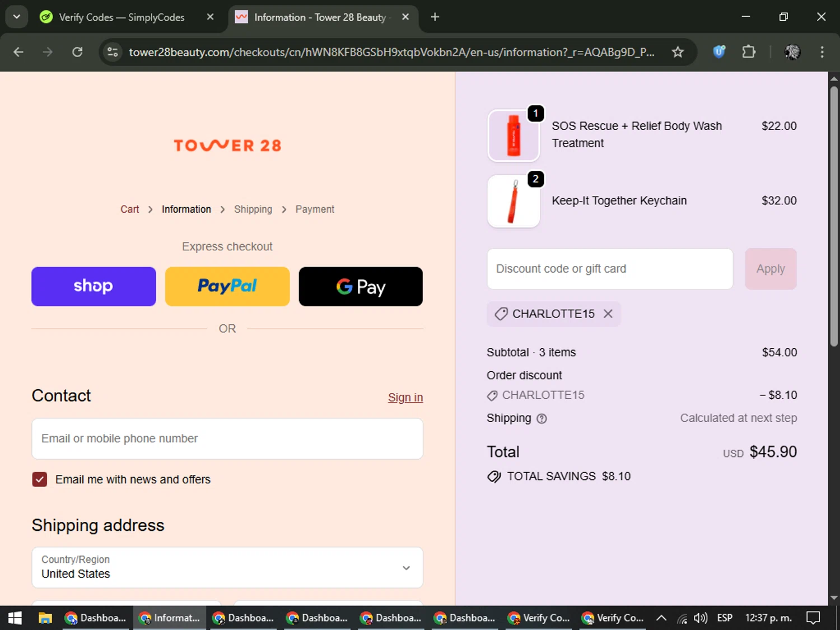
Task: Bookmark this page with the star icon
Action: tap(678, 52)
